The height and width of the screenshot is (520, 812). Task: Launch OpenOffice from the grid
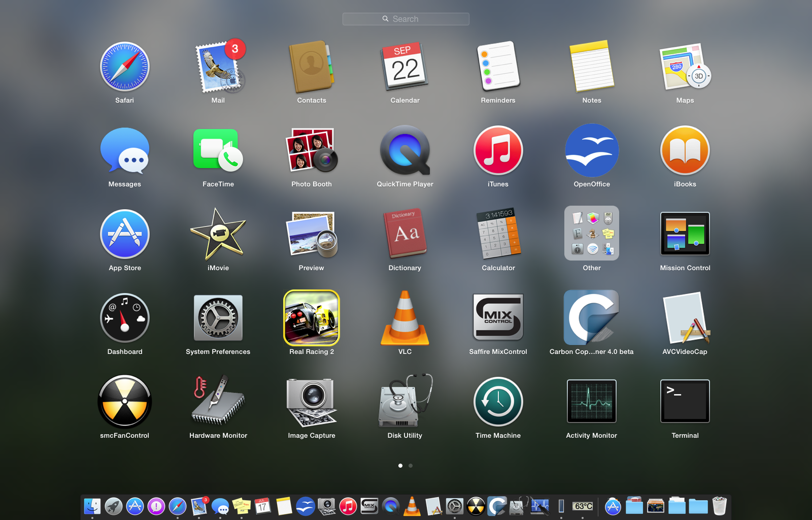click(592, 151)
